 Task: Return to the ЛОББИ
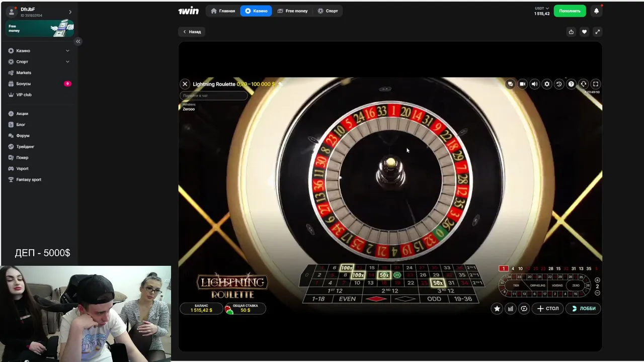point(584,309)
